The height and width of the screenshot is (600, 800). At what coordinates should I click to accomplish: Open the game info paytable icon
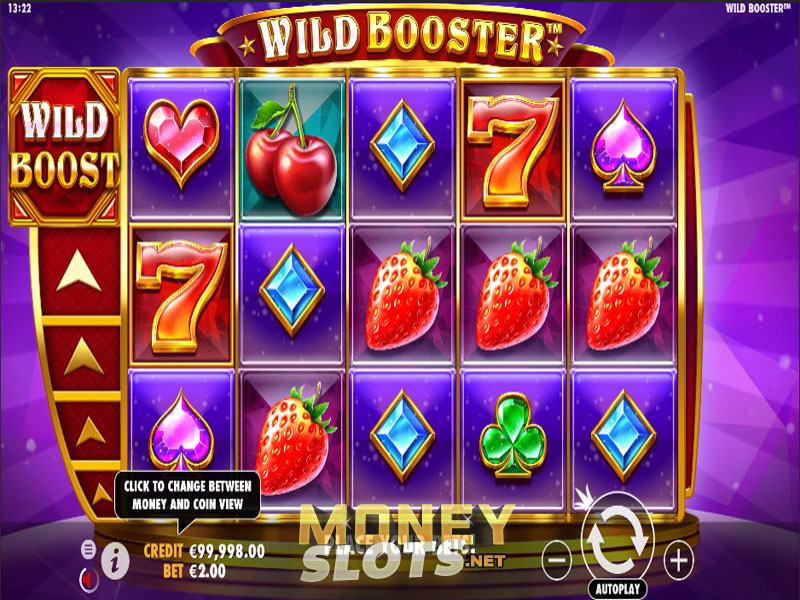(115, 561)
